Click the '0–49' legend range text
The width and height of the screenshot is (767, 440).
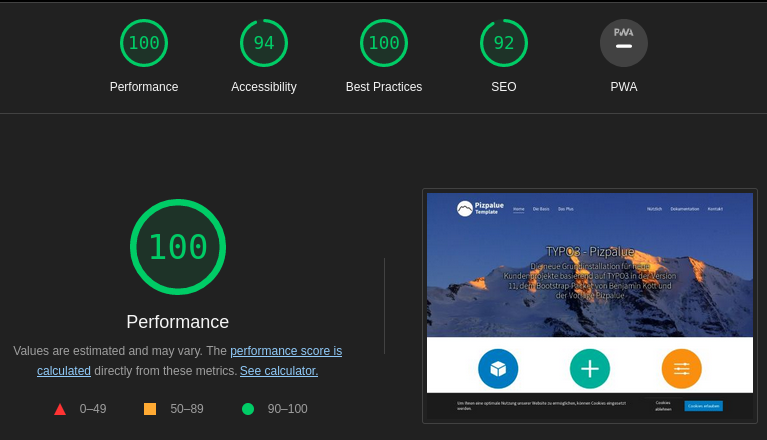point(93,409)
